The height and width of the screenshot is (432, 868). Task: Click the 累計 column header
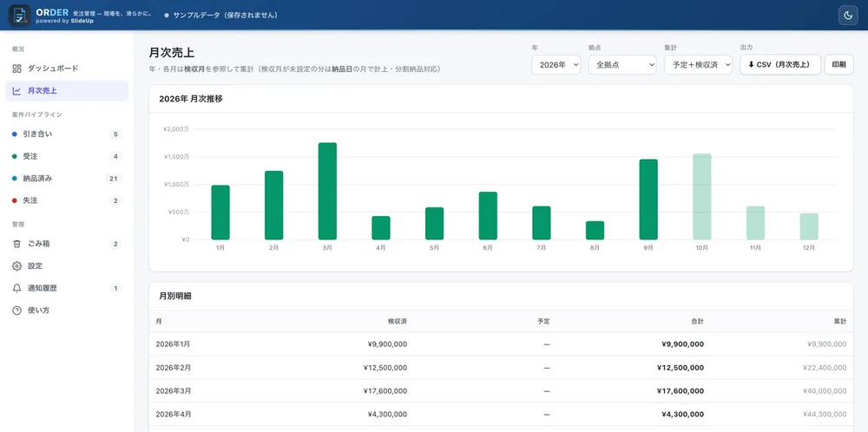(x=839, y=321)
